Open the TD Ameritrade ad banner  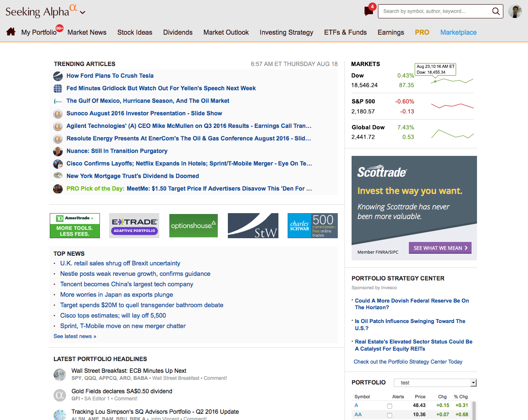click(75, 226)
